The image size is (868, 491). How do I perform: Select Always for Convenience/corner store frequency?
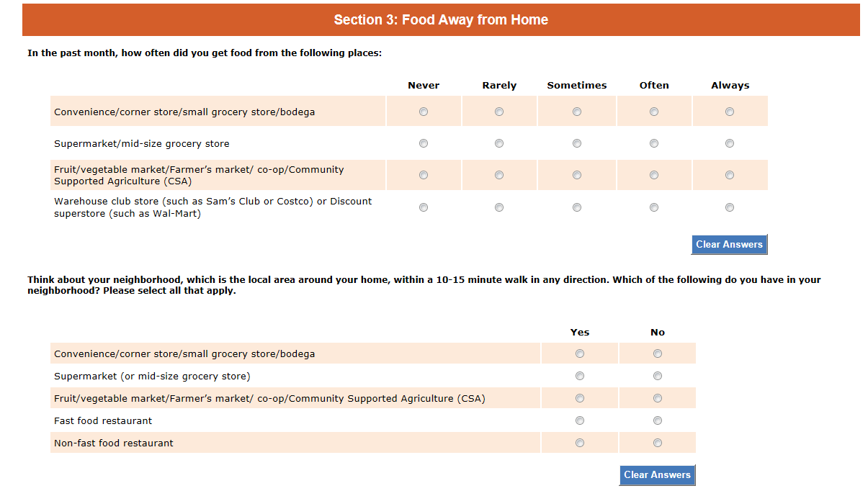(730, 112)
